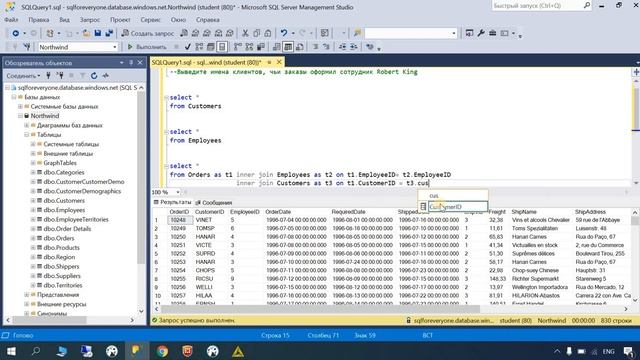The height and width of the screenshot is (360, 640).
Task: Click the Выполнить execute button
Action: [147, 47]
